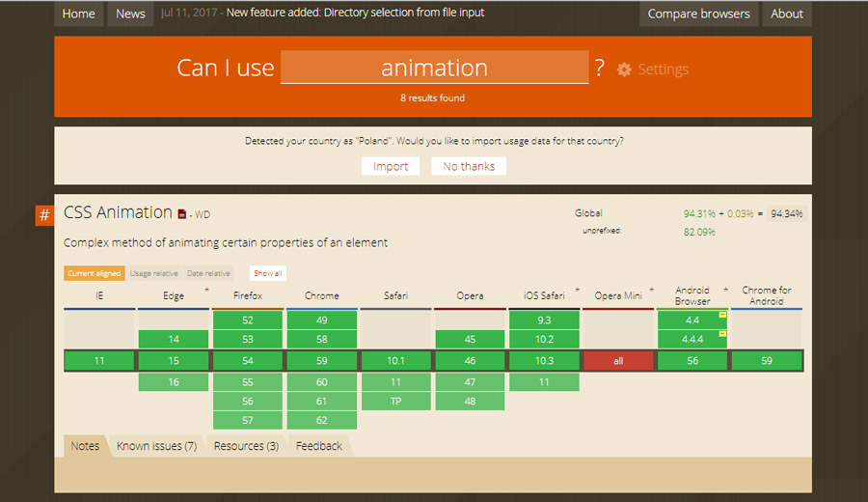Click the No thanks button
868x502 pixels.
point(469,166)
